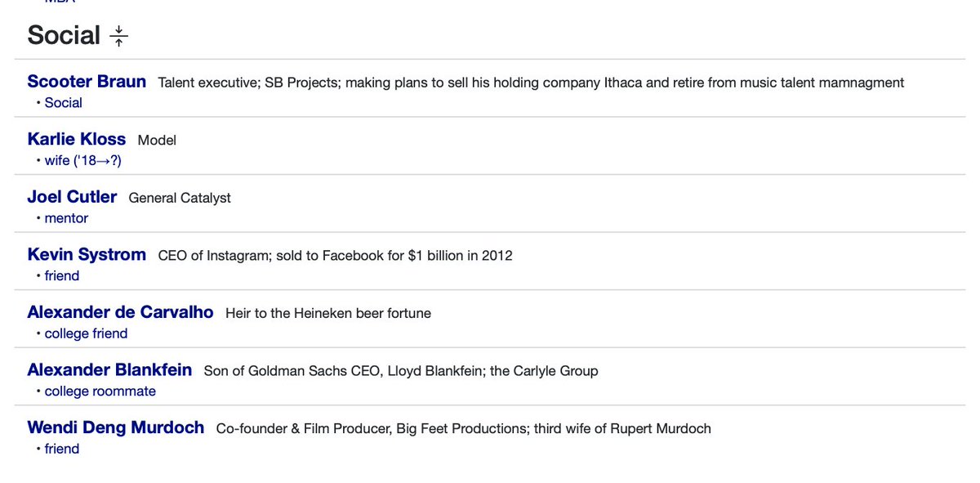The height and width of the screenshot is (483, 980).
Task: Open Wendi Deng Murdoch's profile link
Action: [115, 427]
